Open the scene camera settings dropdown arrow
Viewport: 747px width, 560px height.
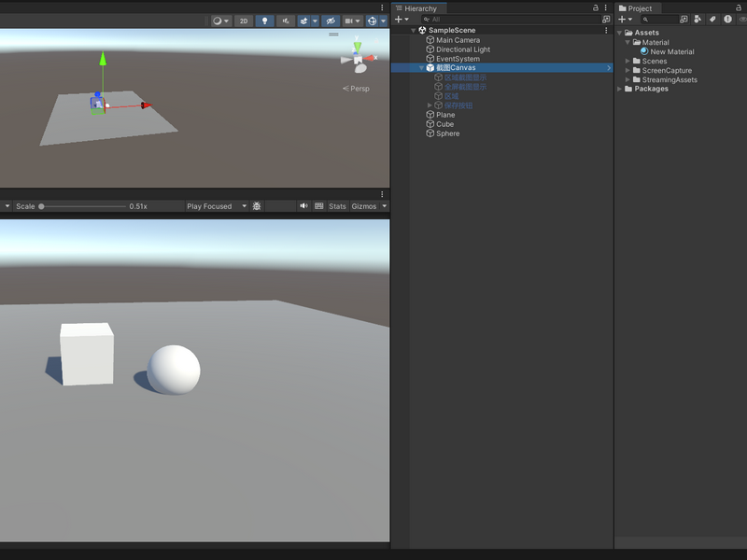358,21
